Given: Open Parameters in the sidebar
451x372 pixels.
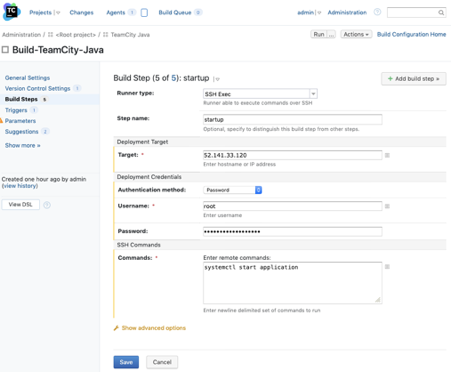Looking at the screenshot, I should point(20,121).
